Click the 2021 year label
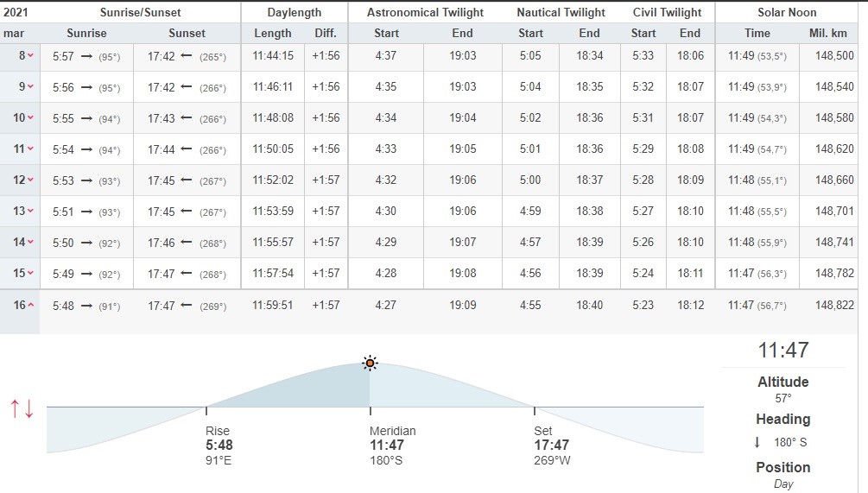 click(x=16, y=12)
